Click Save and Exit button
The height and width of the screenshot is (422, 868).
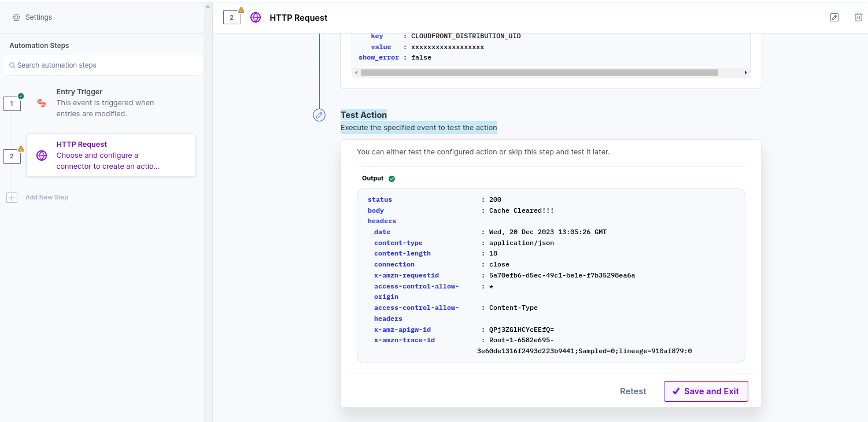pos(705,391)
